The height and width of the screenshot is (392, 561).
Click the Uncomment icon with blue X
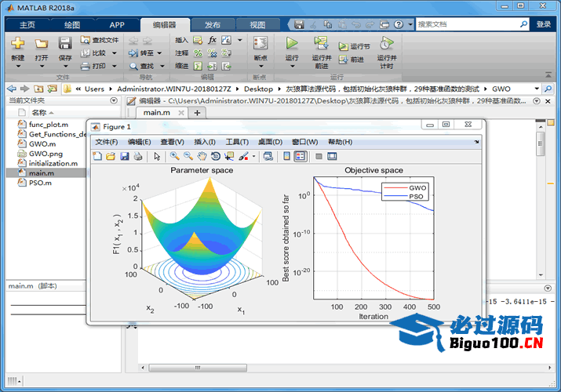click(x=212, y=53)
